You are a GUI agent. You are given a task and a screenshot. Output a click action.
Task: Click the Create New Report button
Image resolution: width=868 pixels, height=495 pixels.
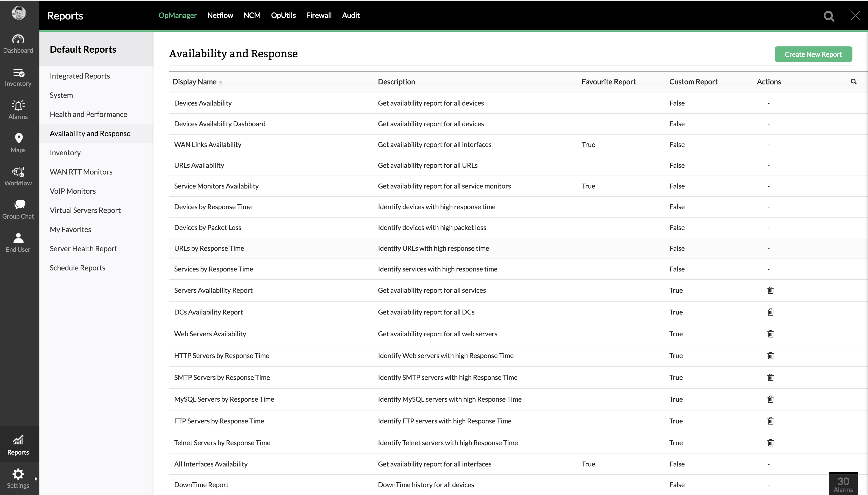pos(813,54)
